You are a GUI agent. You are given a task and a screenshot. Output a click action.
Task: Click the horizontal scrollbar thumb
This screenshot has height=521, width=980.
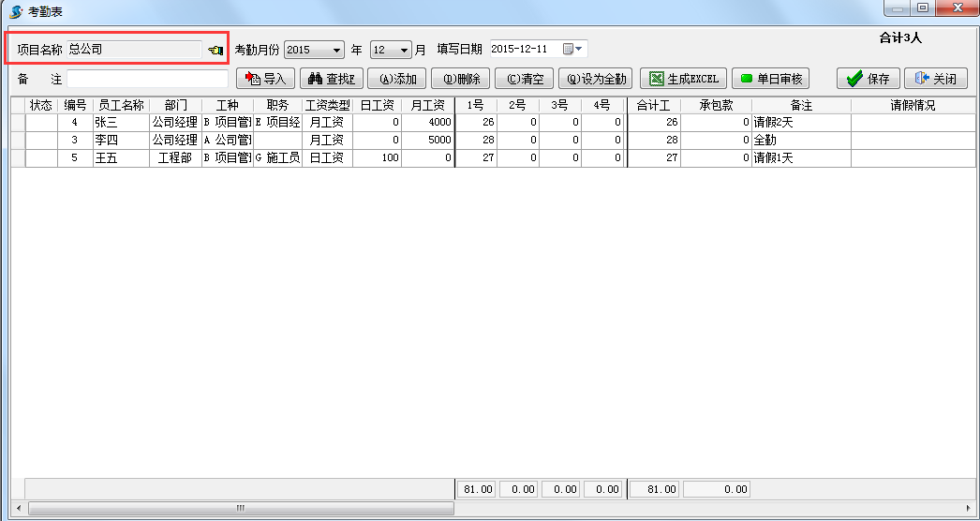pyautogui.click(x=240, y=508)
